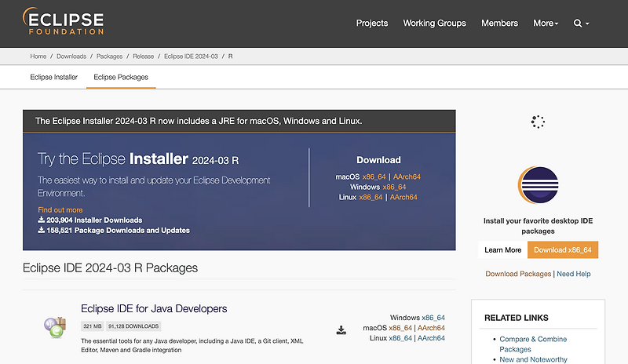Click the Eclipse Foundation logo
The image size is (628, 364).
(x=64, y=21)
